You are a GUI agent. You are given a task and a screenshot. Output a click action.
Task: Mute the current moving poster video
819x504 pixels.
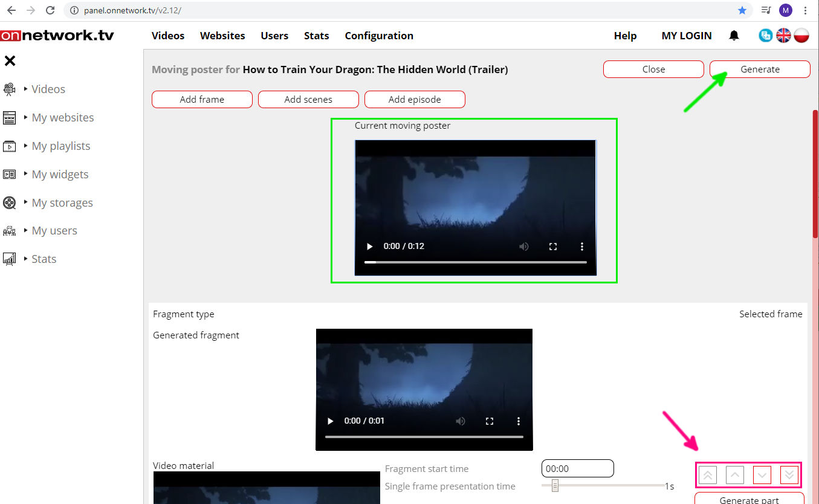pos(524,247)
